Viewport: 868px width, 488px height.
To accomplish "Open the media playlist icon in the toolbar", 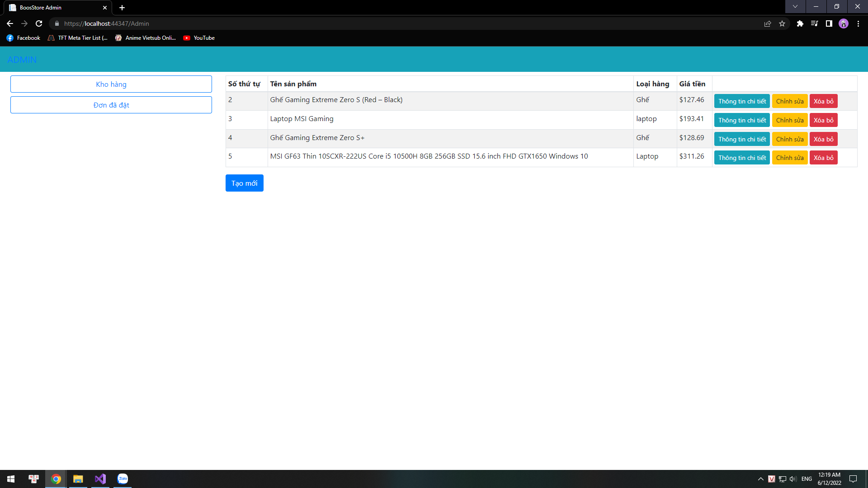I will pos(814,23).
